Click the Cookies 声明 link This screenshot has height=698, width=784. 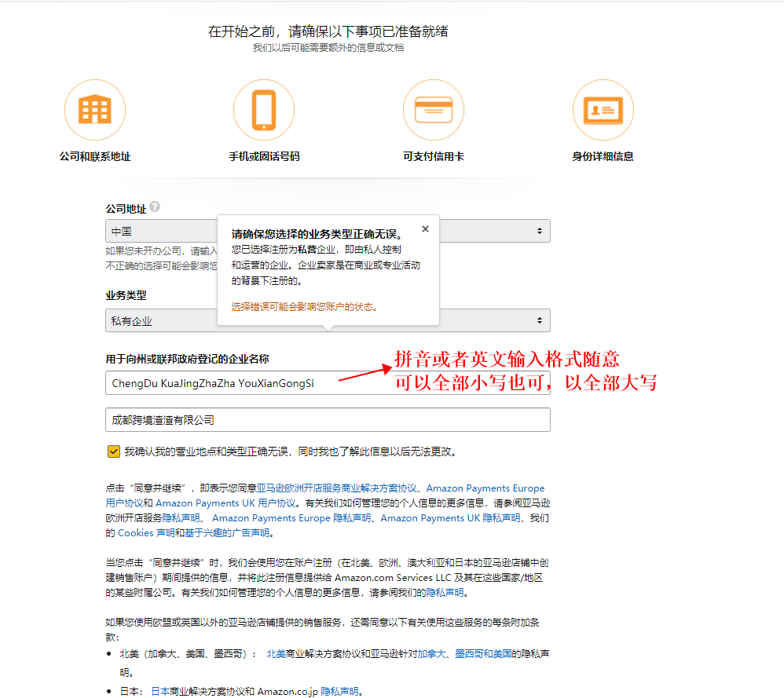146,532
